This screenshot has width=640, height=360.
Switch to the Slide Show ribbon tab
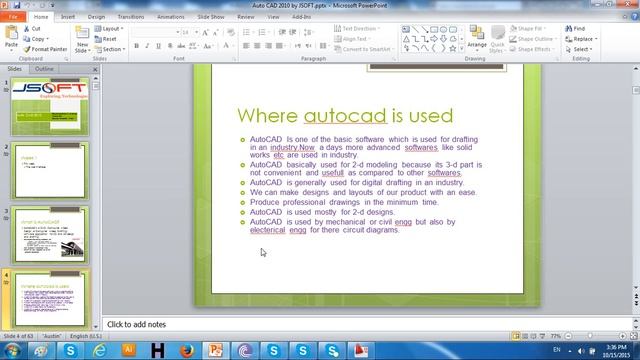211,17
